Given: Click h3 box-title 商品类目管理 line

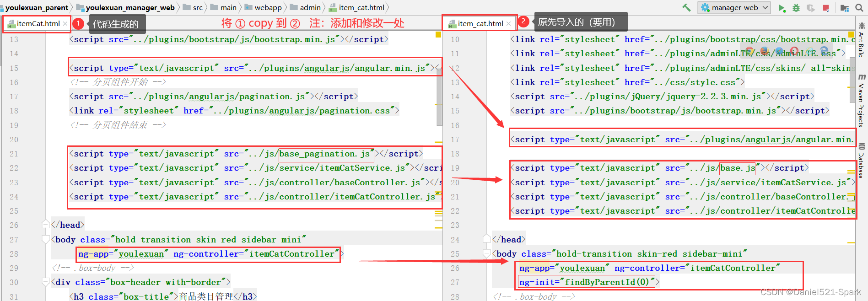Looking at the screenshot, I should coord(163,296).
